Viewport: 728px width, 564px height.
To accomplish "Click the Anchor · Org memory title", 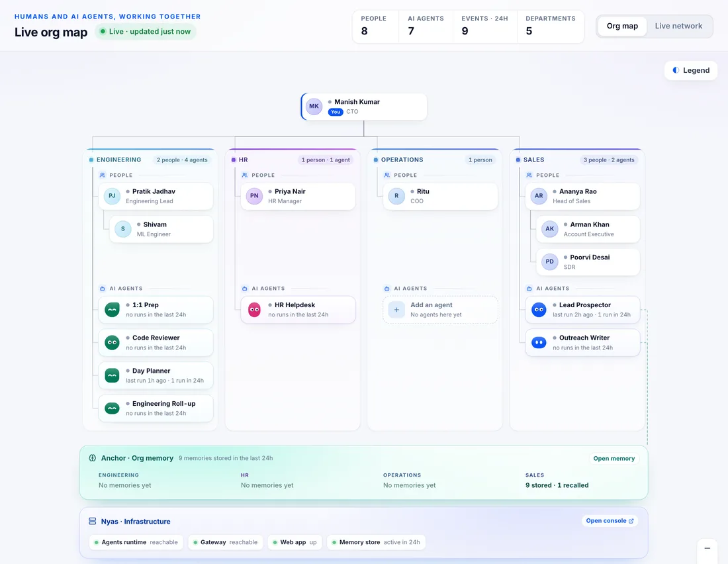I will click(137, 458).
